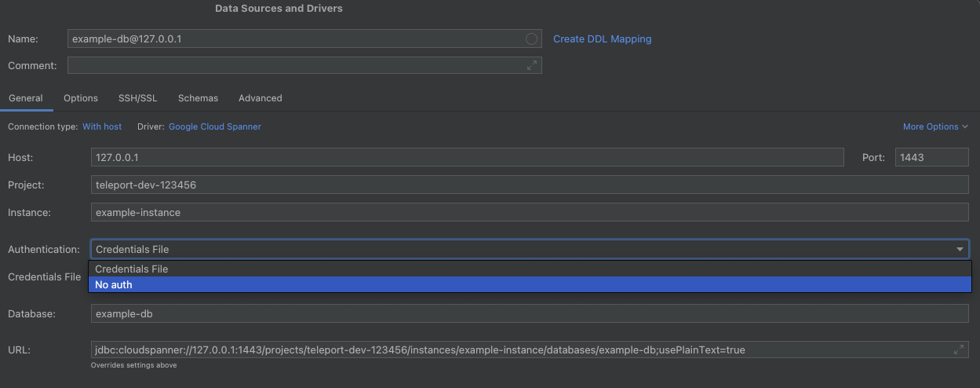Go to the Schemas tab
The height and width of the screenshot is (388, 980).
(x=198, y=98)
